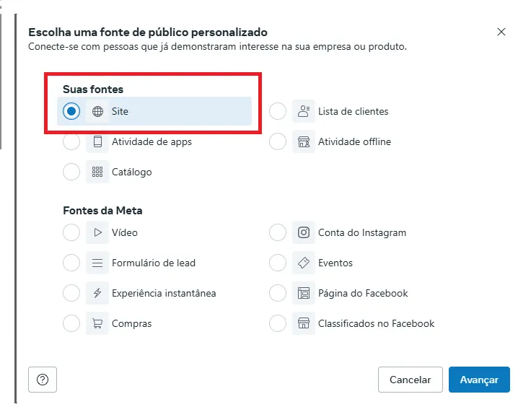Select the Formulário de lead radio button

click(71, 263)
